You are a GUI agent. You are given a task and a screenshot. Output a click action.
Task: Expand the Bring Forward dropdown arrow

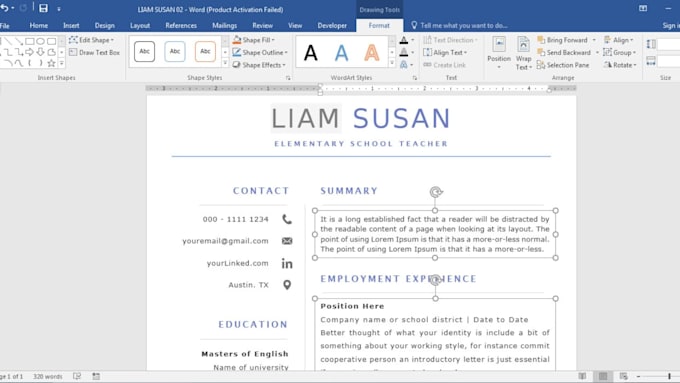pos(594,40)
